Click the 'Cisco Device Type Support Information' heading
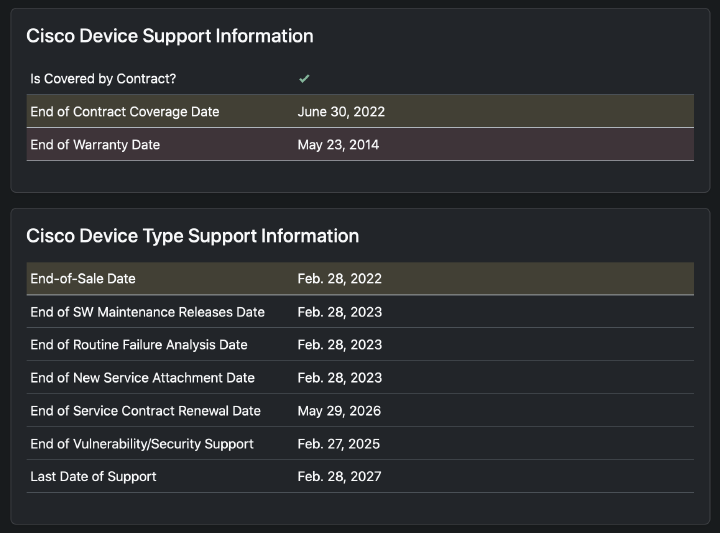Screen dimensions: 720x533 (x=193, y=236)
